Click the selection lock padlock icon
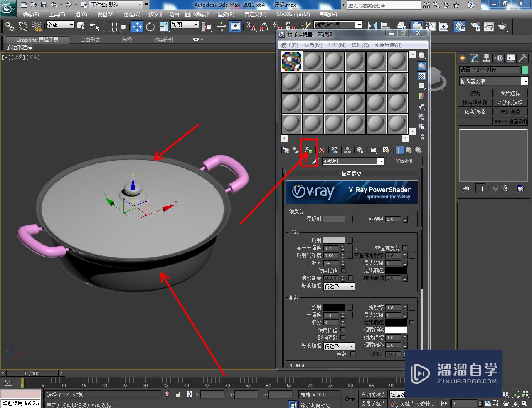532x408 pixels. pos(178,394)
